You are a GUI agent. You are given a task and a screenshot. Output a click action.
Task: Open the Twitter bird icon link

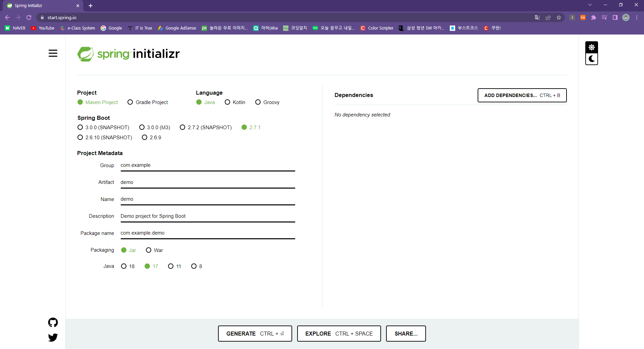[x=53, y=337]
